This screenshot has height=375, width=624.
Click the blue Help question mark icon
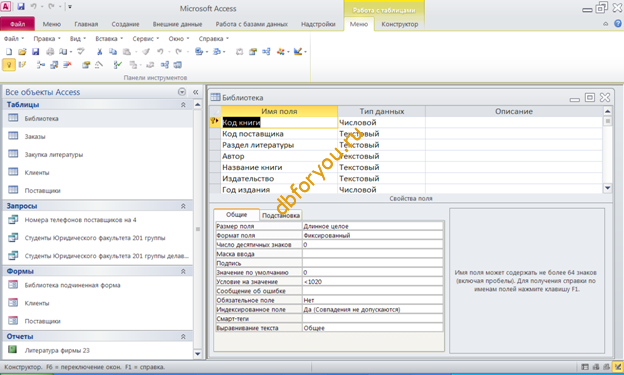(x=618, y=24)
